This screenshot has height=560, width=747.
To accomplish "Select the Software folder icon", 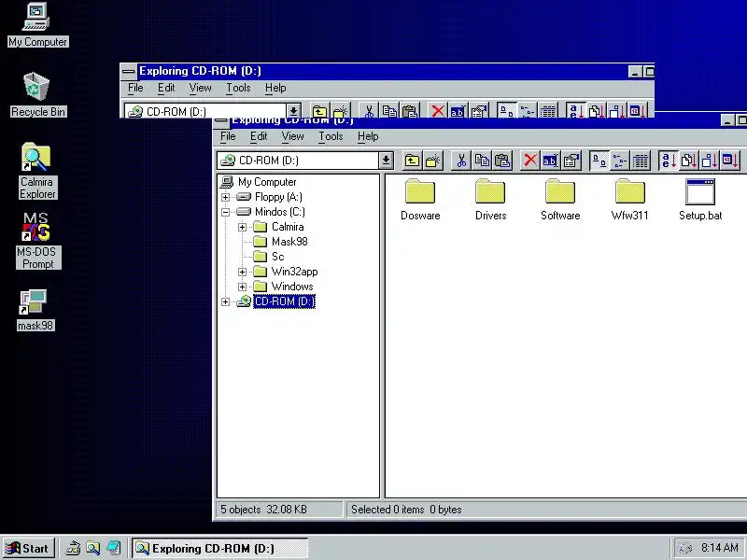I will pos(560,191).
